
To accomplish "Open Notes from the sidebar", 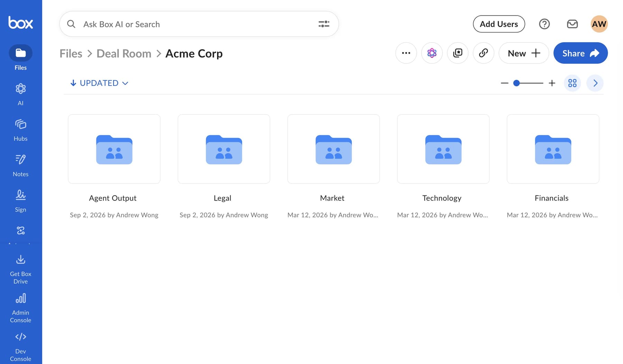I will point(21,165).
